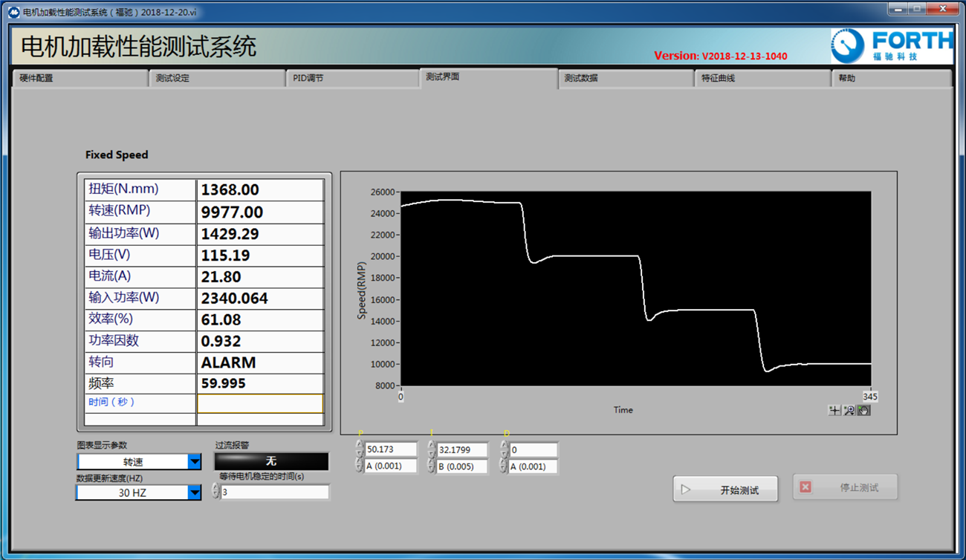The height and width of the screenshot is (560, 966).
Task: Click the I gain field showing 32.1799
Action: [x=461, y=449]
